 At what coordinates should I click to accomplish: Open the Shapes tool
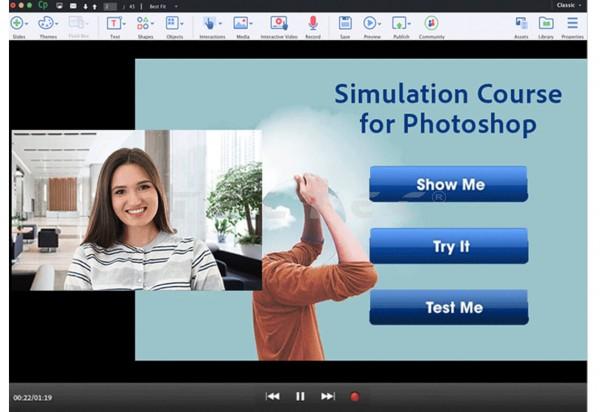tap(143, 23)
